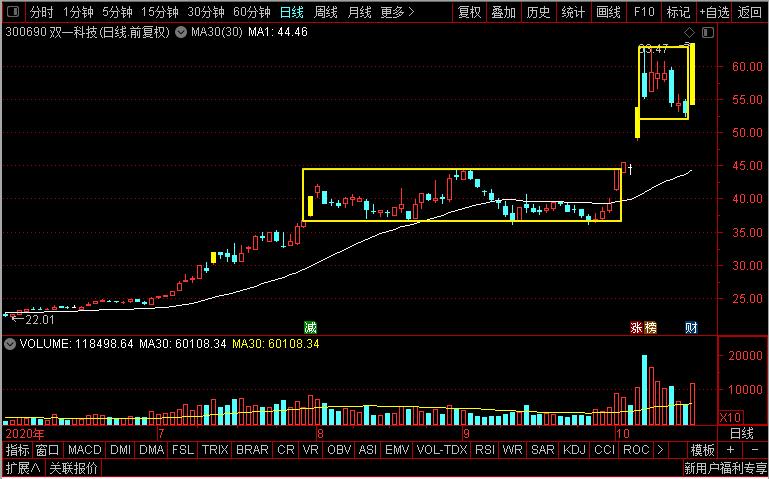Select the EMV indicator

[x=397, y=450]
